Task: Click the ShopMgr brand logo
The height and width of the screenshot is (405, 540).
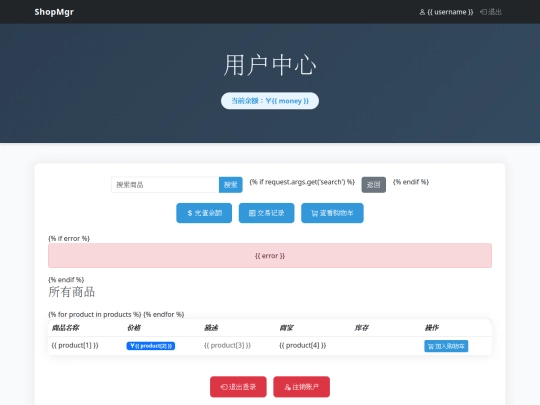Action: point(54,12)
